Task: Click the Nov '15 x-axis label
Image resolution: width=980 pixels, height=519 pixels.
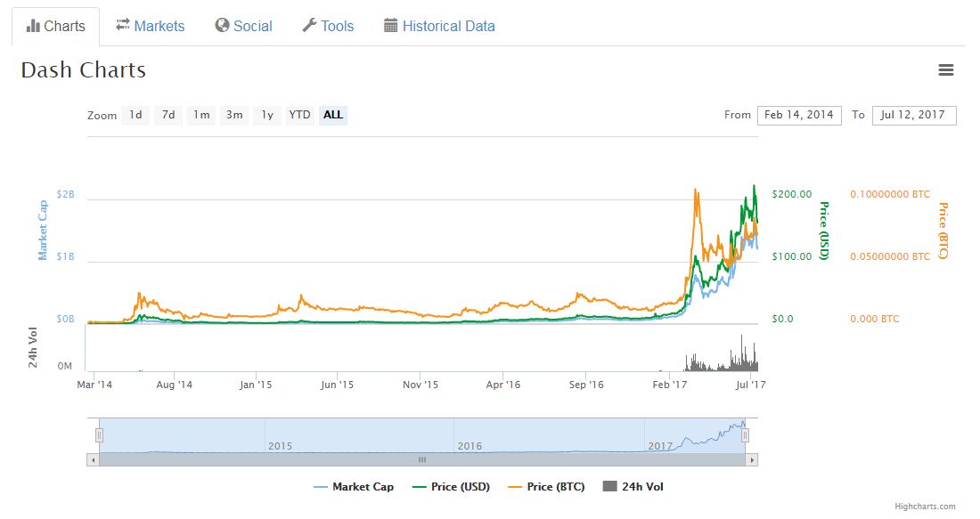Action: [x=421, y=385]
